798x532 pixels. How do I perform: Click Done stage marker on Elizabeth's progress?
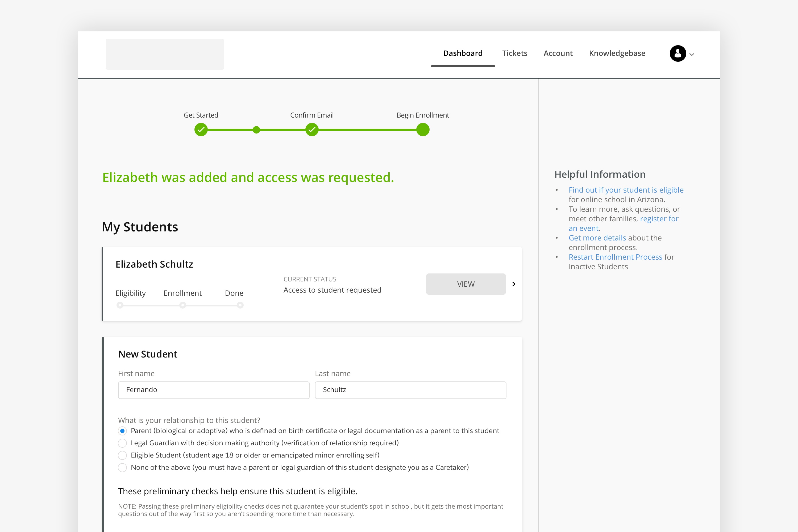240,305
